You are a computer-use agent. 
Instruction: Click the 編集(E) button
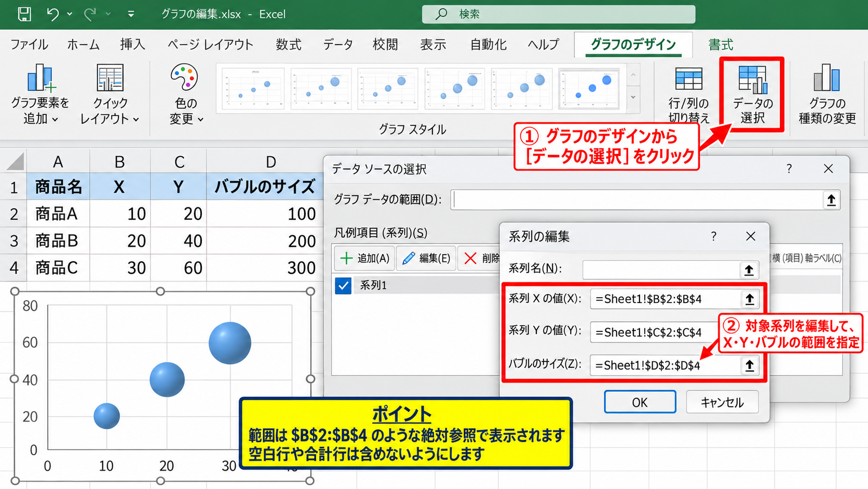coord(426,258)
